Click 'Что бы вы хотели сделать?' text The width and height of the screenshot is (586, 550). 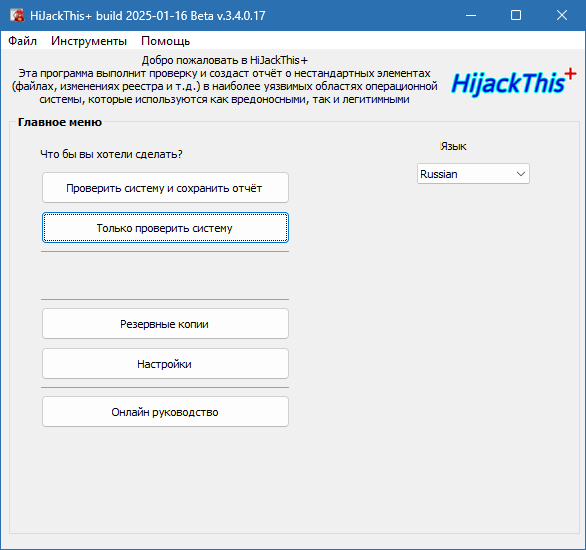tap(111, 154)
